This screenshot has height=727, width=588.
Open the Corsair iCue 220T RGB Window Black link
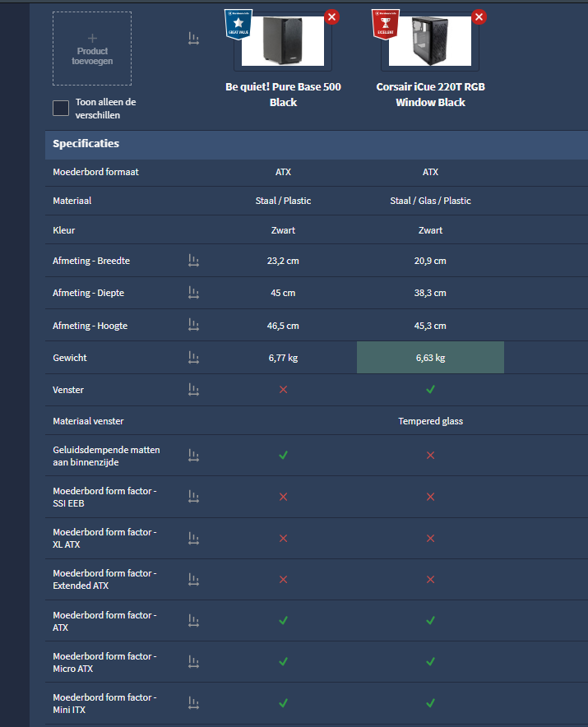coord(430,95)
